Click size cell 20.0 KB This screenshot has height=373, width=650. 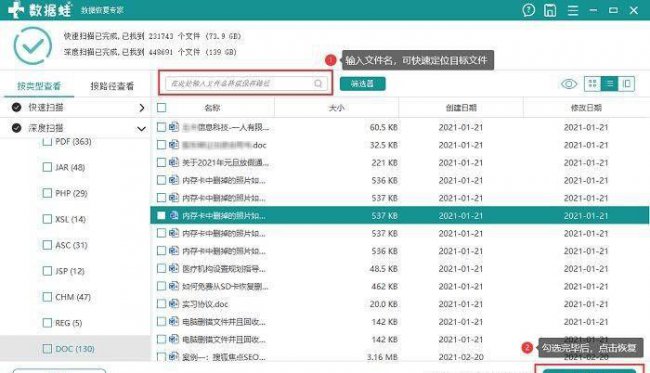[383, 304]
